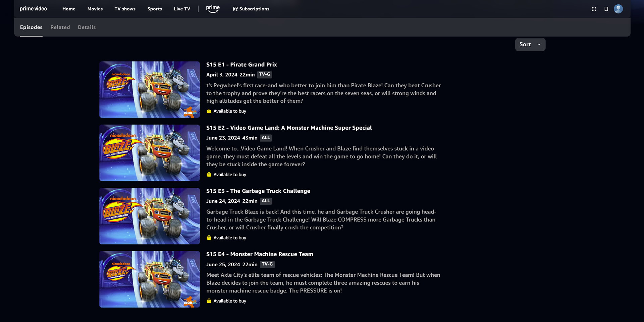Go to Home in the navigation
The image size is (644, 322).
[x=69, y=9]
